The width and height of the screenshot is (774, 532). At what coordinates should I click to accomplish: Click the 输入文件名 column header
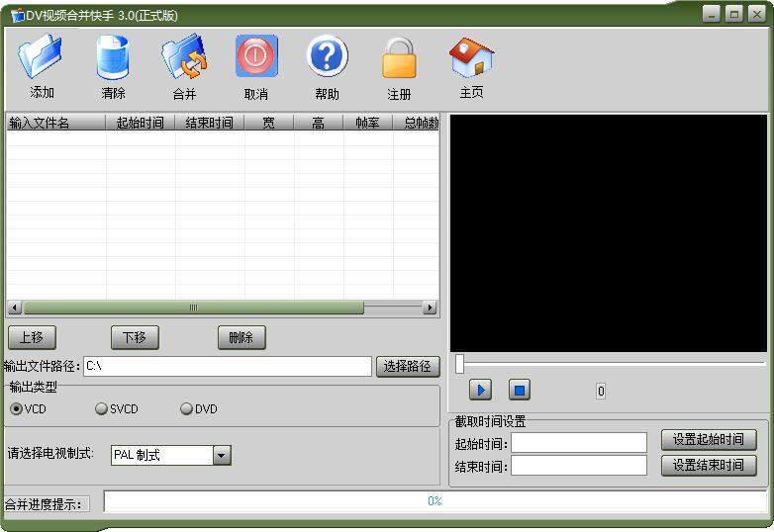pyautogui.click(x=55, y=123)
